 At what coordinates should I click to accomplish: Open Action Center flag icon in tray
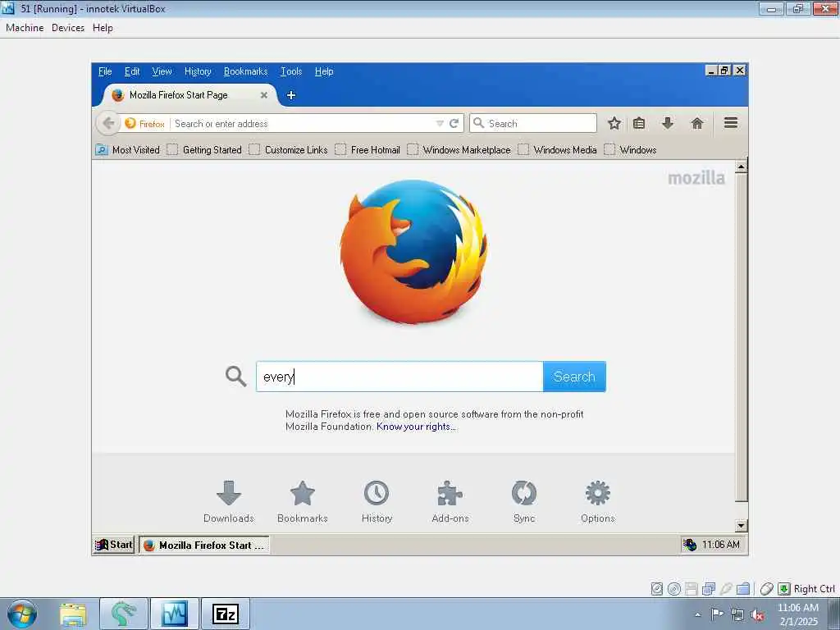point(717,614)
